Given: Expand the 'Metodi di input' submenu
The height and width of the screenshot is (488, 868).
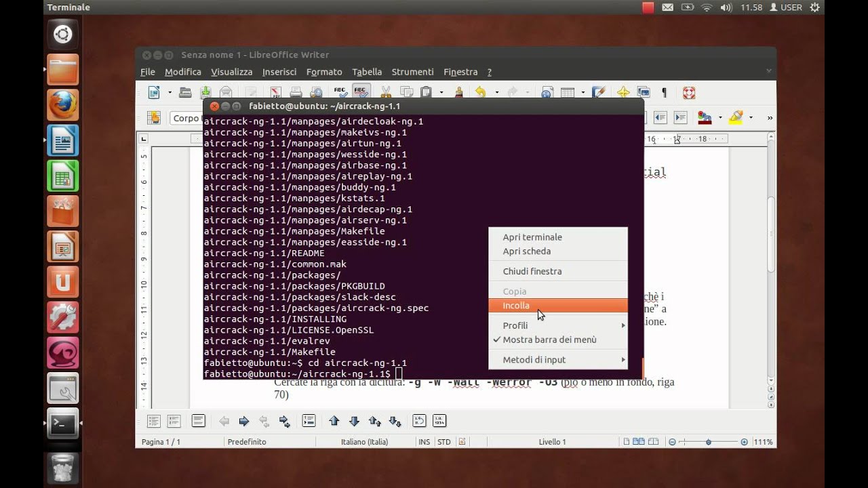Looking at the screenshot, I should coord(557,360).
